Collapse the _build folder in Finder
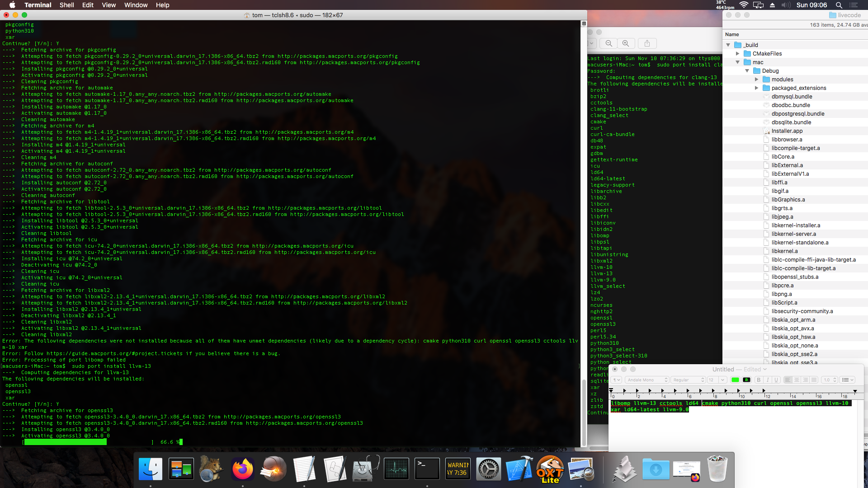This screenshot has height=488, width=868. click(x=728, y=45)
